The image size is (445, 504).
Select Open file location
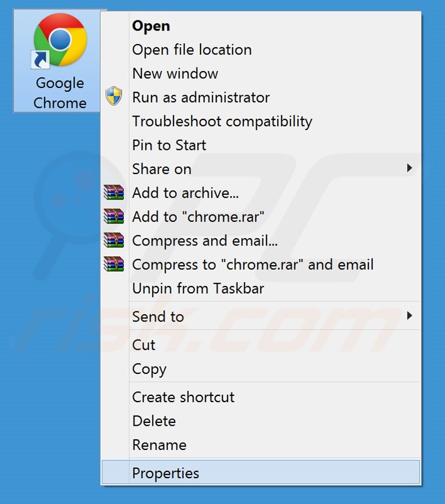[x=261, y=50]
